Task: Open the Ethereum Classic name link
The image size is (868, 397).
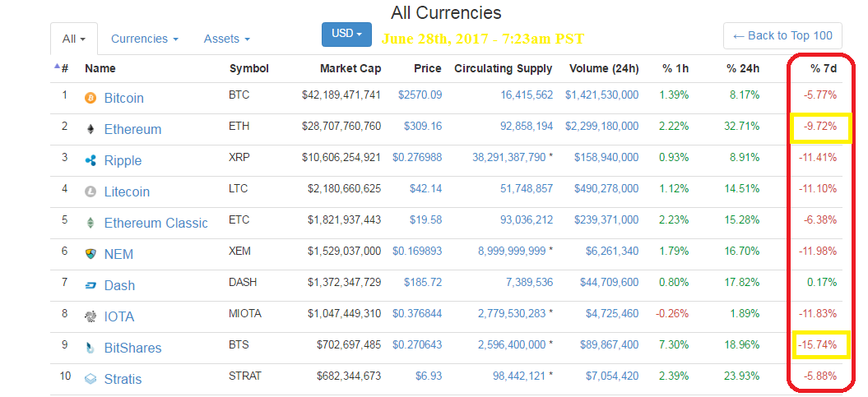Action: [x=155, y=223]
